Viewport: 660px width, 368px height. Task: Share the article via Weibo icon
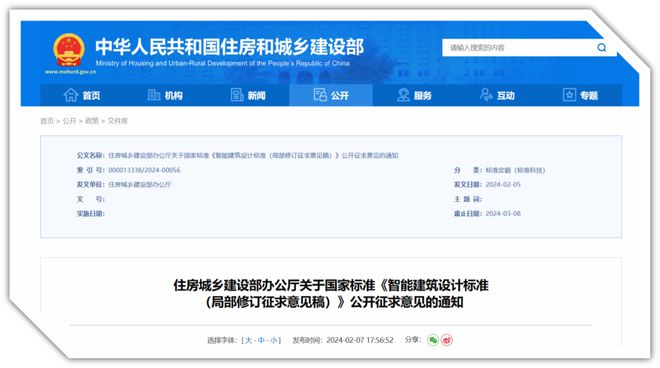click(x=447, y=340)
